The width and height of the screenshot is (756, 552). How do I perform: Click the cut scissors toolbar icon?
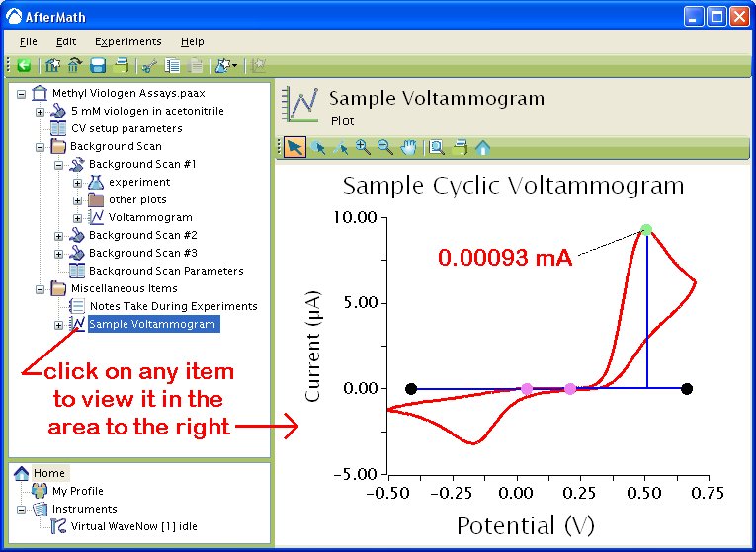[149, 65]
